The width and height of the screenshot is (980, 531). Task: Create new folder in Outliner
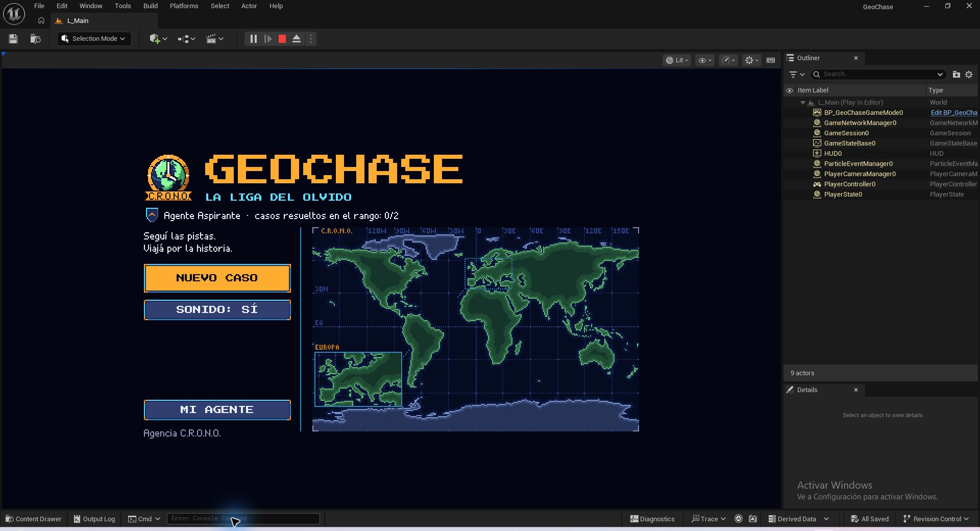click(x=957, y=75)
